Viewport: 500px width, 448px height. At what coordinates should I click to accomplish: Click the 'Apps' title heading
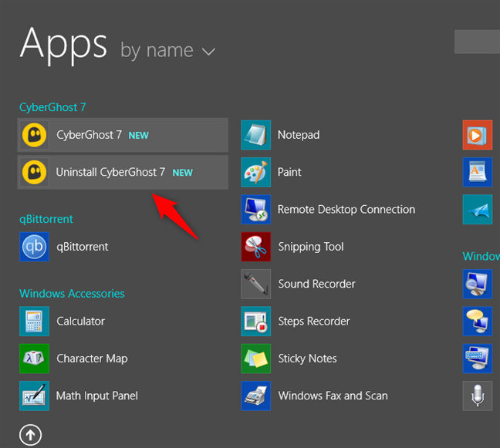63,45
